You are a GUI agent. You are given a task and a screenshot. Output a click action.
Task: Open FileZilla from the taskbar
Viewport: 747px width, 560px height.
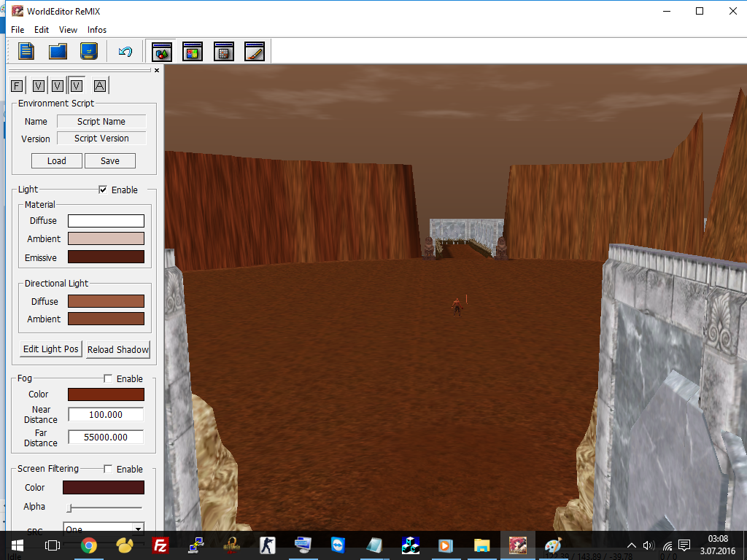click(x=160, y=545)
